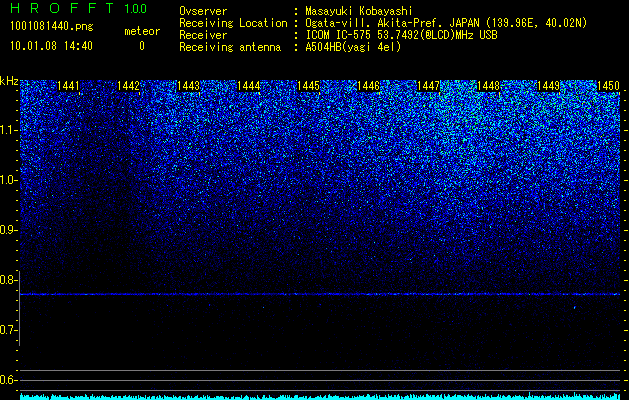
Task: Click the 1442 time marker
Action: [x=128, y=85]
